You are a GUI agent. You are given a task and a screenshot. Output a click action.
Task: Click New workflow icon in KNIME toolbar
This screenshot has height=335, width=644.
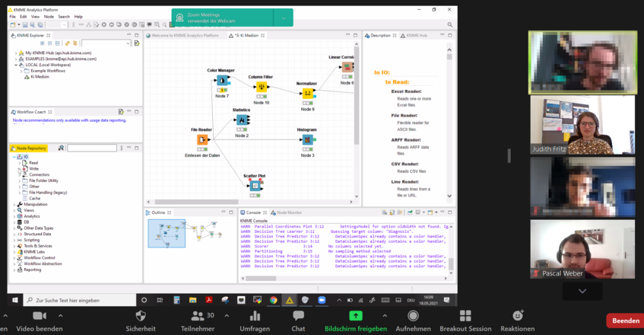point(13,24)
